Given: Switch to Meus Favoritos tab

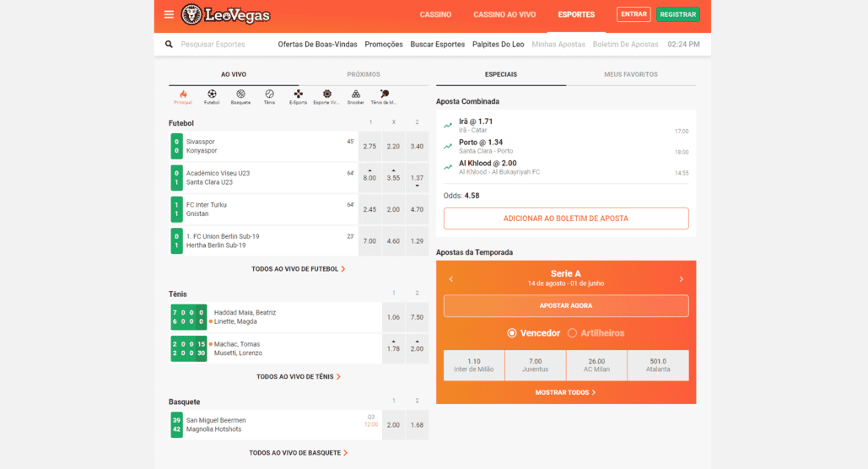Looking at the screenshot, I should click(631, 74).
